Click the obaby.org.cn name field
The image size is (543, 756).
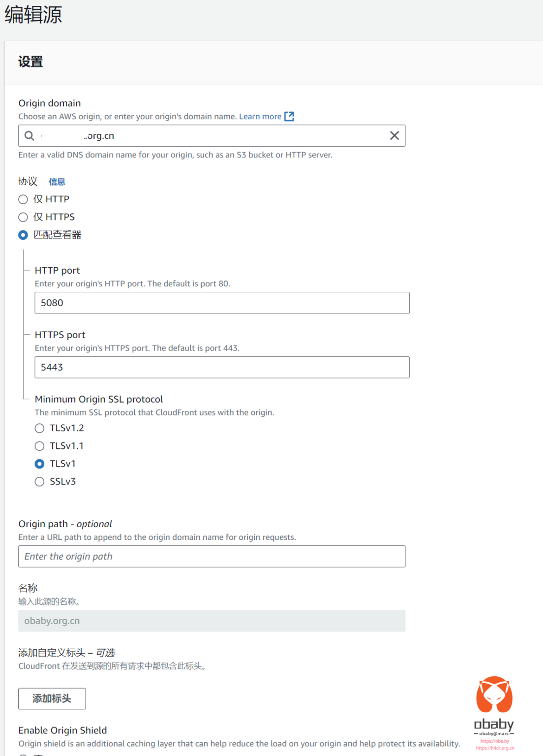pos(211,621)
